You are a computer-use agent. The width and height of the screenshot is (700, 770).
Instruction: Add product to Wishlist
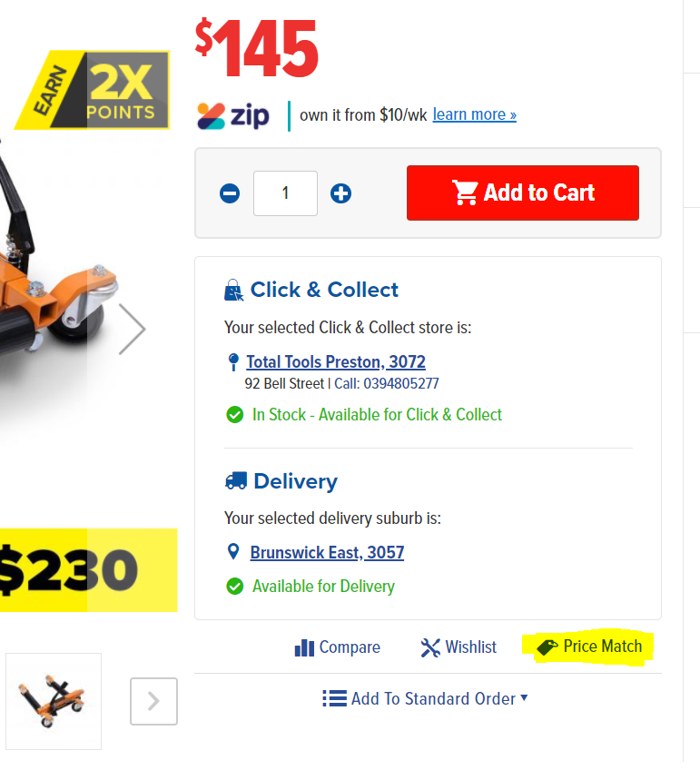[458, 647]
